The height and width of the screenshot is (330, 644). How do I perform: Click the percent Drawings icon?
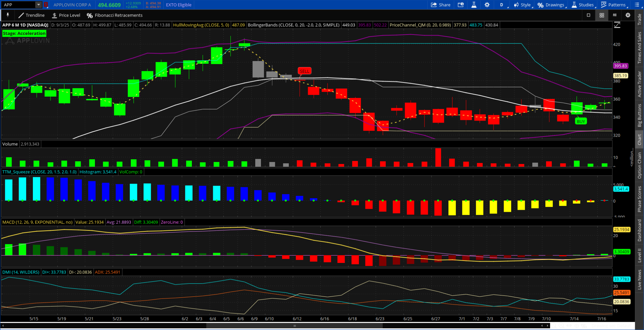[541, 5]
